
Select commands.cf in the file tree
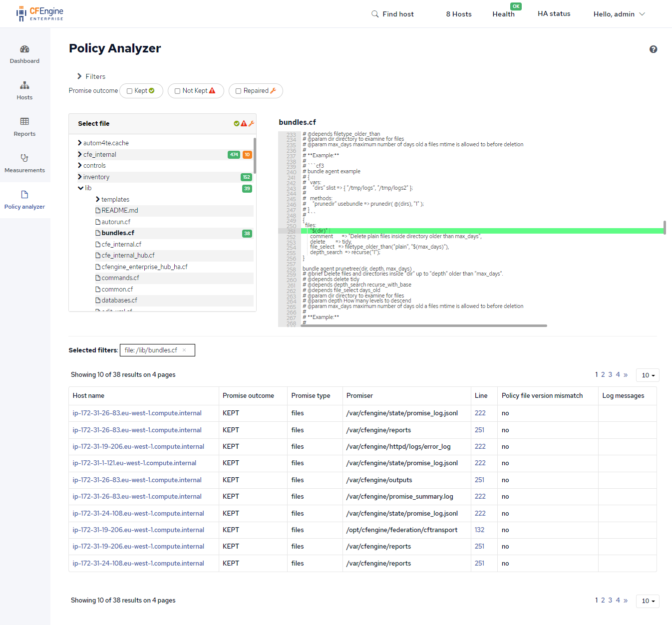[x=120, y=278]
